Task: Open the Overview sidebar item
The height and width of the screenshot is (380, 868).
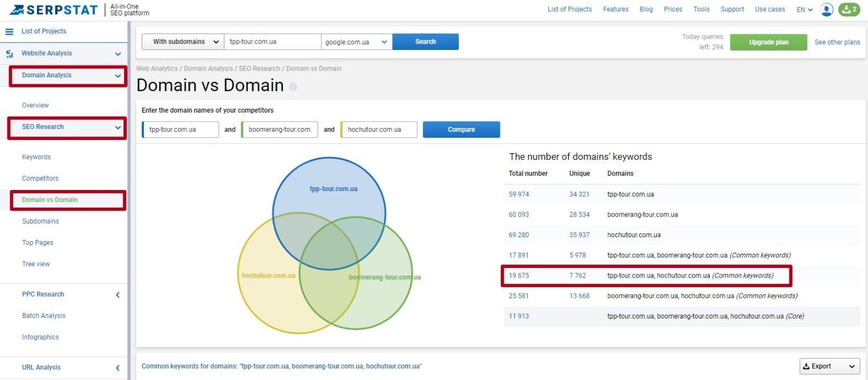Action: (35, 106)
